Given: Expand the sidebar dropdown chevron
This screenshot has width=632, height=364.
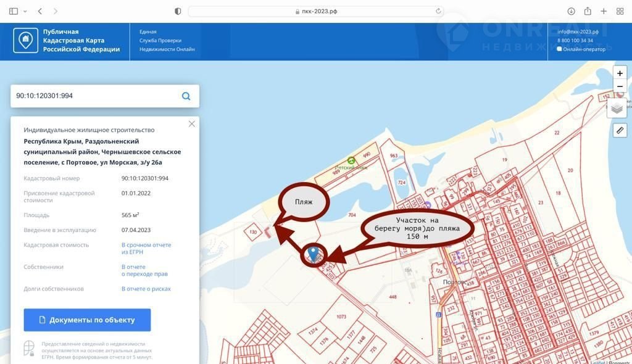Looking at the screenshot, I should coord(25,11).
